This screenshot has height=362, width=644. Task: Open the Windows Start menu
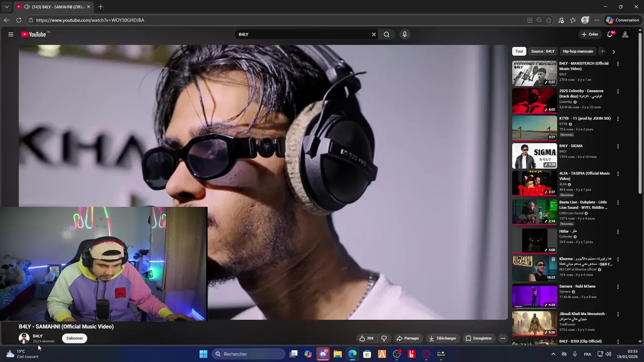(203, 354)
